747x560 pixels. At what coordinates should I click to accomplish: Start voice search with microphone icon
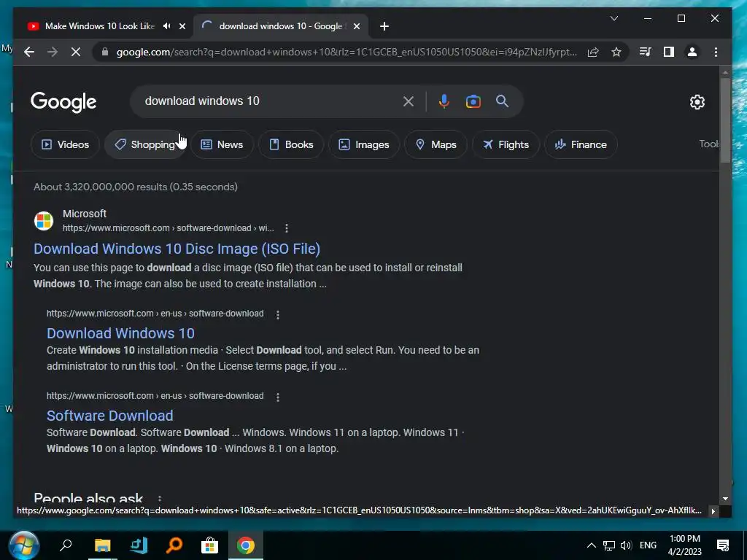[x=444, y=101]
